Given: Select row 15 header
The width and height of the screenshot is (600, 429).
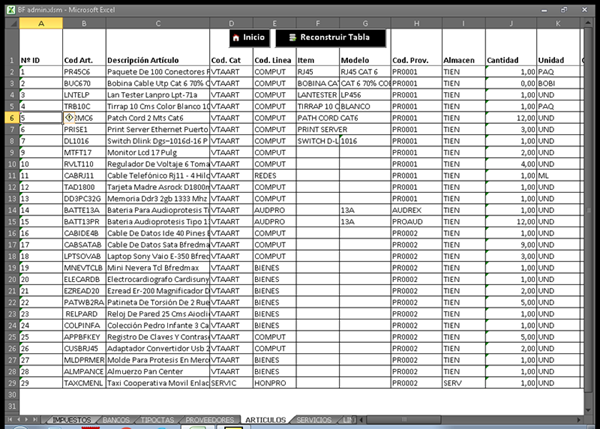Looking at the screenshot, I should click(x=12, y=221).
